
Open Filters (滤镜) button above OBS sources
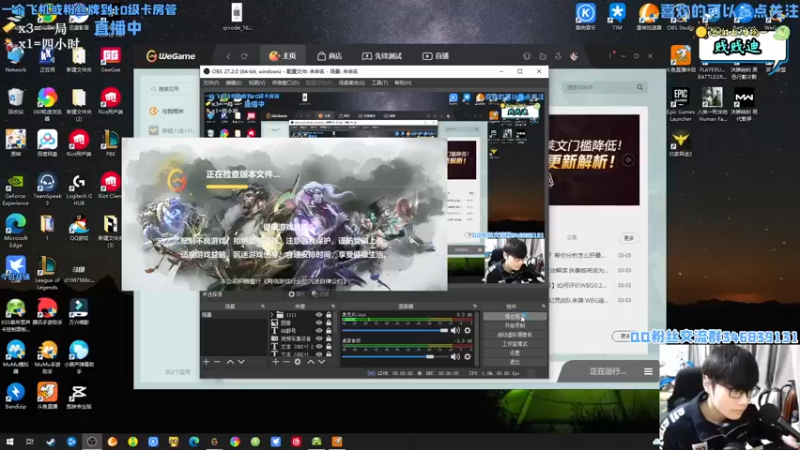[x=320, y=294]
